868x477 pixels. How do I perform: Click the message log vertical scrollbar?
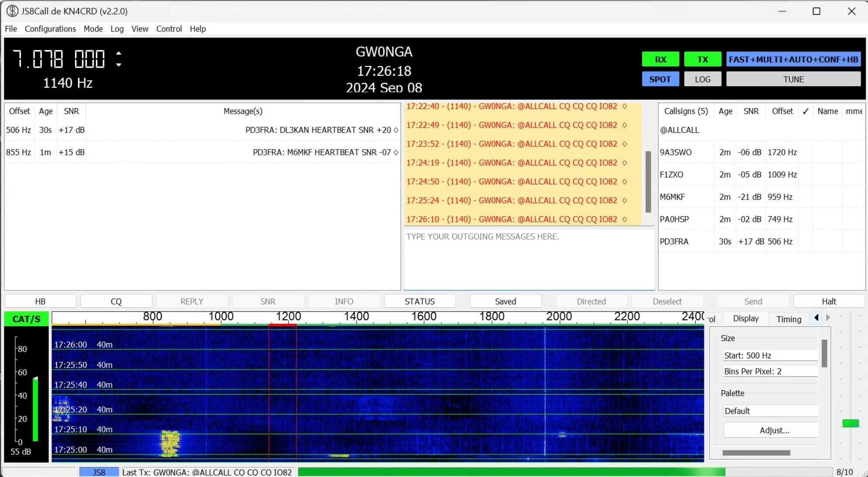(648, 182)
